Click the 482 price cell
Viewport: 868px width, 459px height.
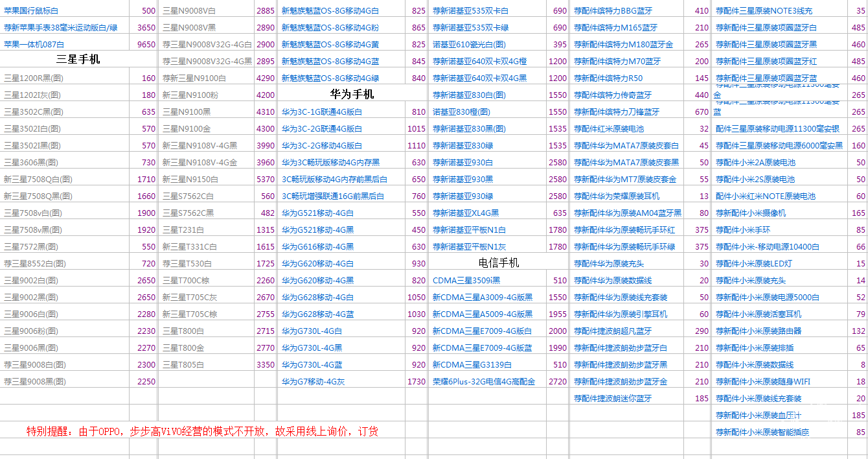[x=268, y=213]
